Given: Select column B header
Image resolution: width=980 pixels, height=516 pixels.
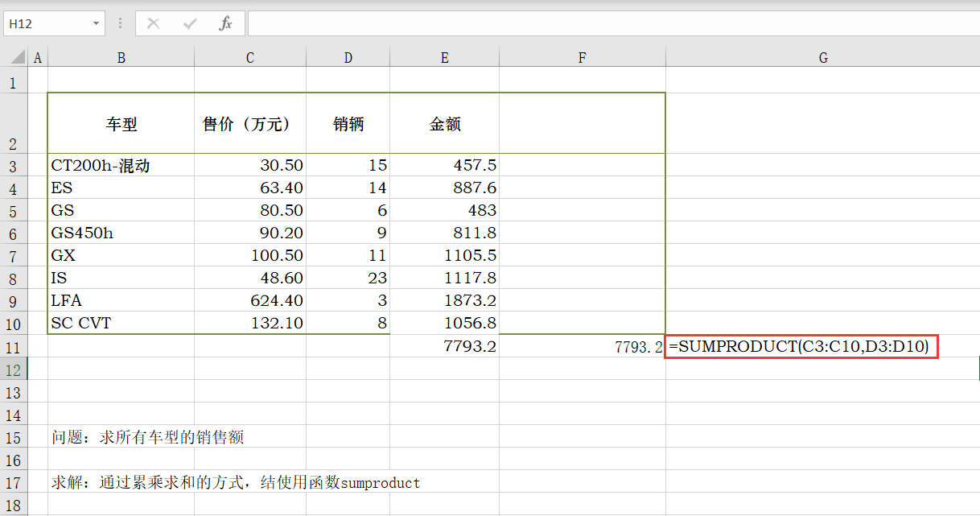Looking at the screenshot, I should point(121,57).
